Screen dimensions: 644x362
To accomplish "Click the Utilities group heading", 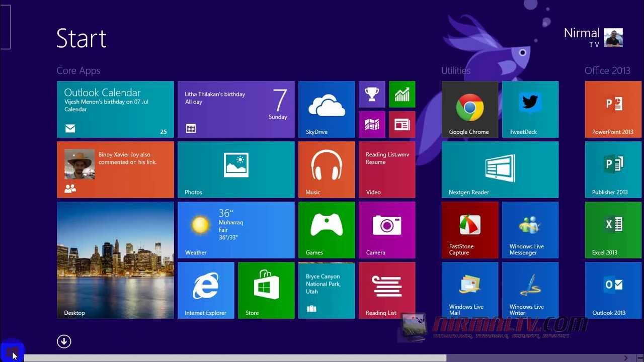I will click(456, 71).
